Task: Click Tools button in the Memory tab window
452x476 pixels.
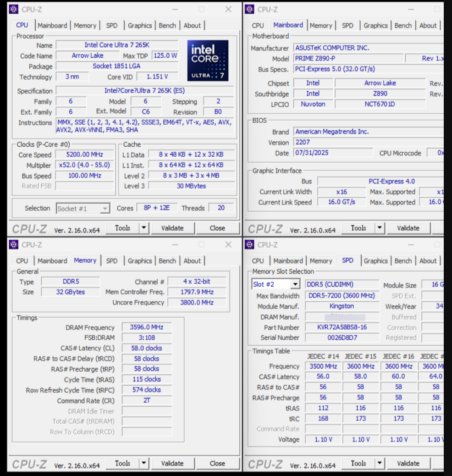Action: click(x=123, y=463)
